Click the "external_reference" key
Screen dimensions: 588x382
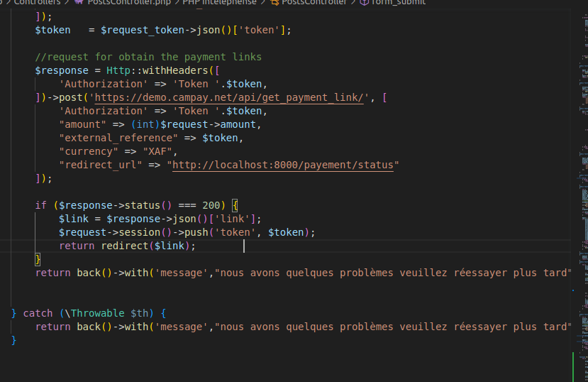coord(118,138)
